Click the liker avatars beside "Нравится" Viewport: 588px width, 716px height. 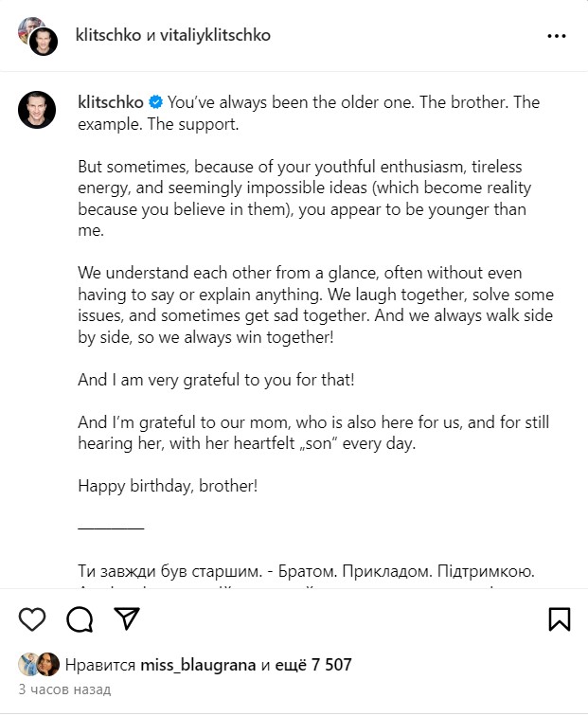[x=38, y=665]
